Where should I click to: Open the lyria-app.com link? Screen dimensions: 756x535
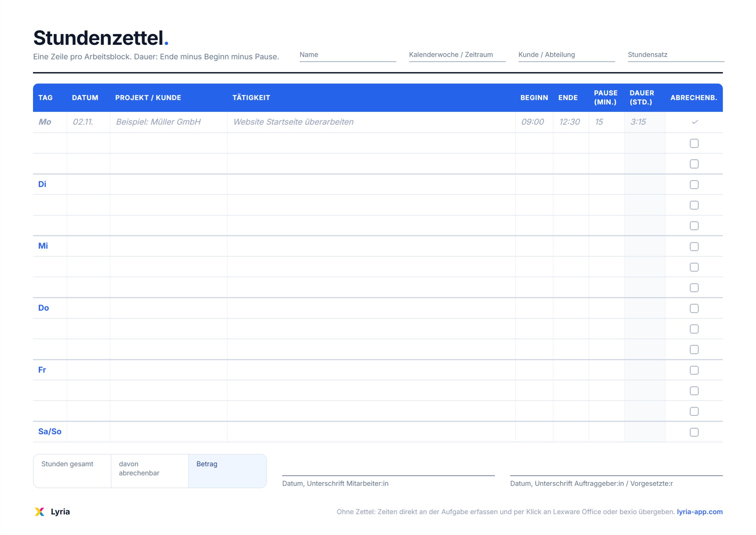point(700,512)
